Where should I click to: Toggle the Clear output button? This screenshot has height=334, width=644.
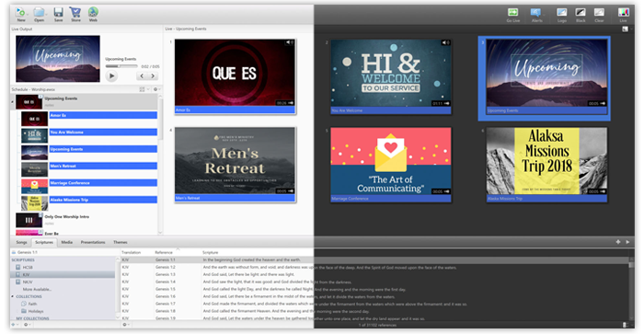(x=599, y=12)
